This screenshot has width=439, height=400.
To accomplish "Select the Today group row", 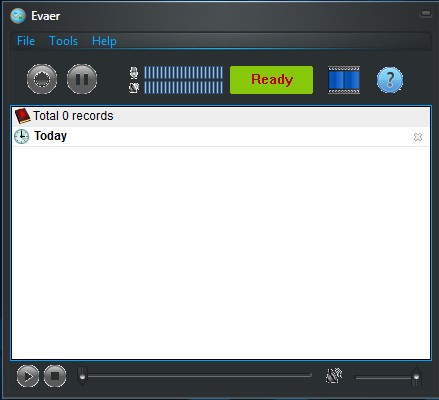I will pyautogui.click(x=221, y=137).
